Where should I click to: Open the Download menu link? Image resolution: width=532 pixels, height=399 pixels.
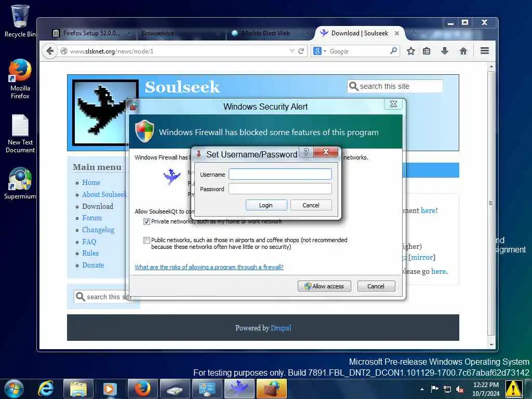[x=98, y=206]
